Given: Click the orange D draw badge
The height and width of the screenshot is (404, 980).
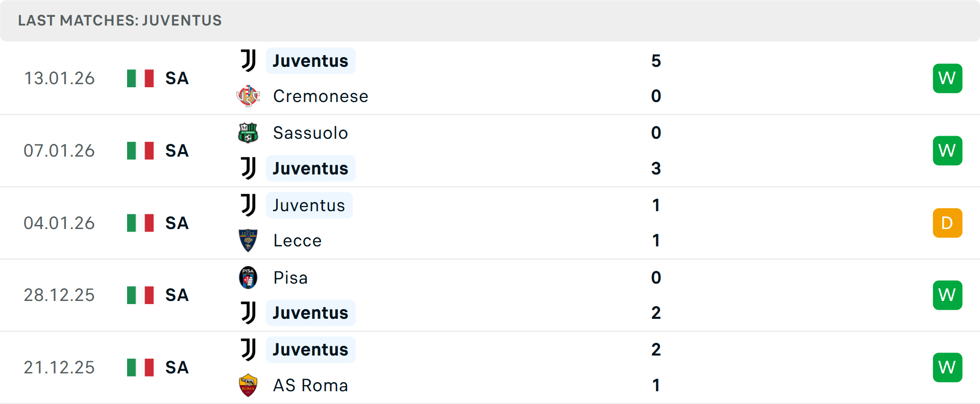Looking at the screenshot, I should [x=947, y=223].
